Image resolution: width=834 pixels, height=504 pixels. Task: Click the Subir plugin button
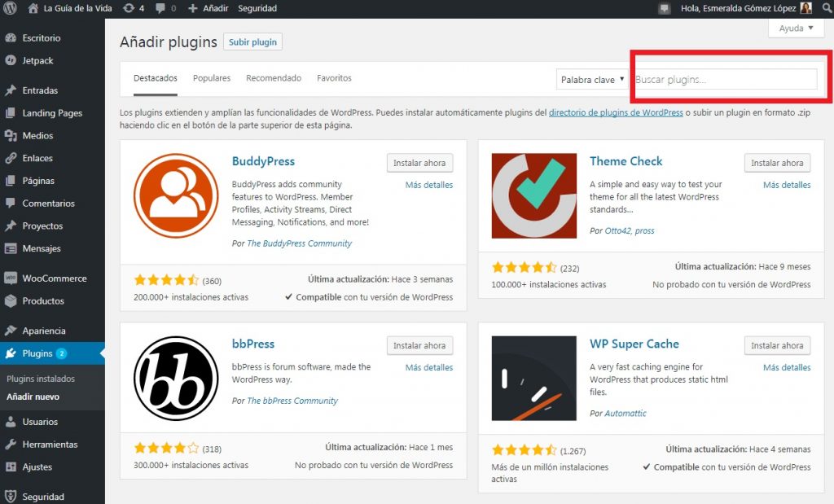(252, 42)
